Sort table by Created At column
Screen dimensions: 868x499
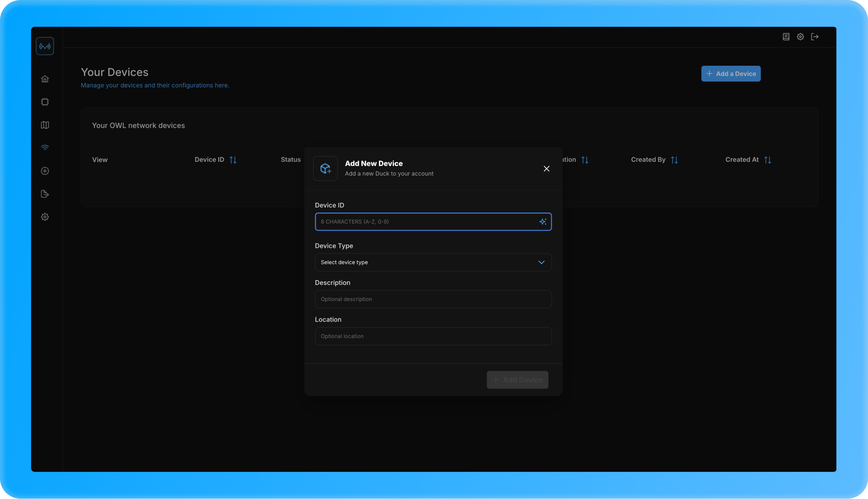767,160
